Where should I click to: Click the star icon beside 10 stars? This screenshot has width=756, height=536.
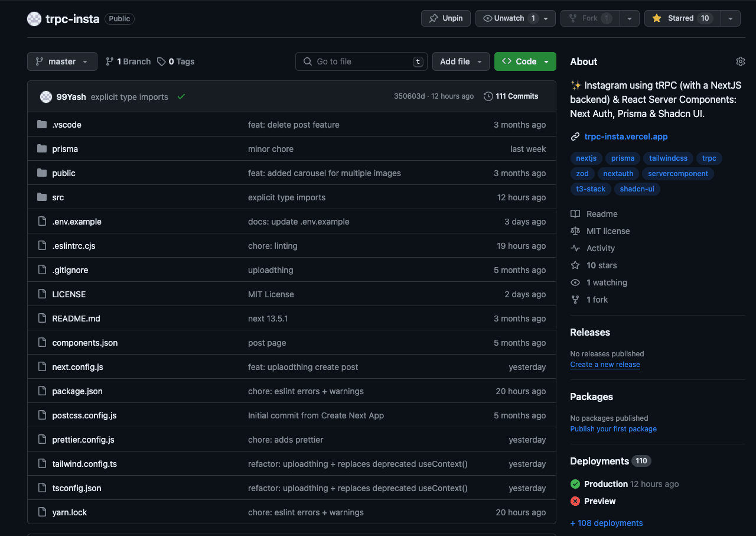575,265
